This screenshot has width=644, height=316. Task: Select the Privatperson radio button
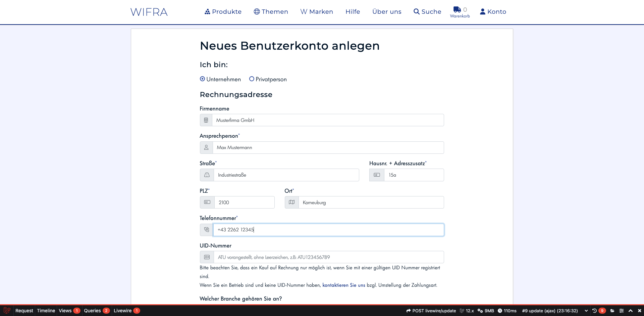click(252, 79)
